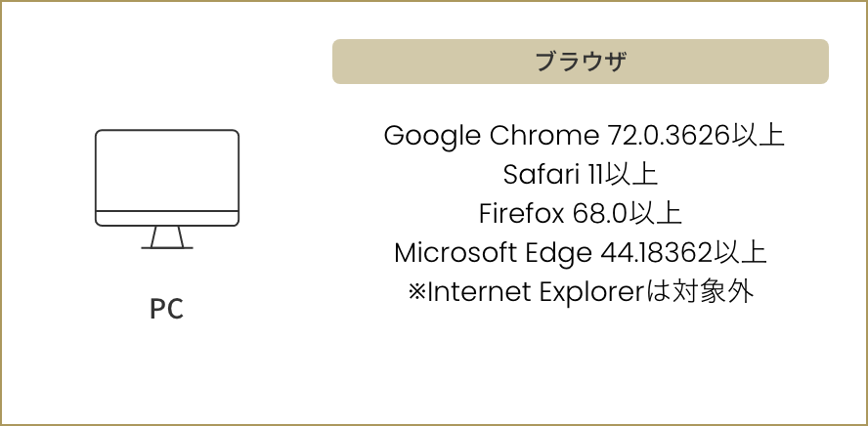Click the stand of the monitor icon
868x426 pixels.
166,237
